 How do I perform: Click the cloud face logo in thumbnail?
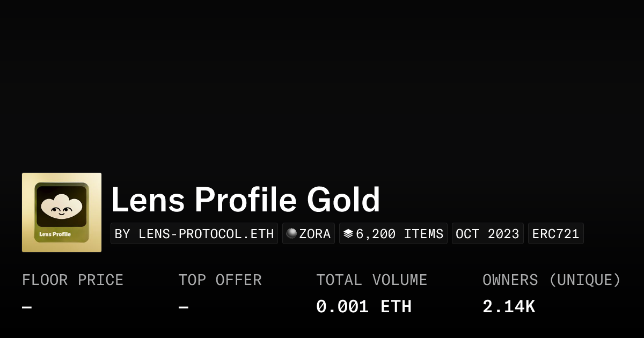pos(62,205)
